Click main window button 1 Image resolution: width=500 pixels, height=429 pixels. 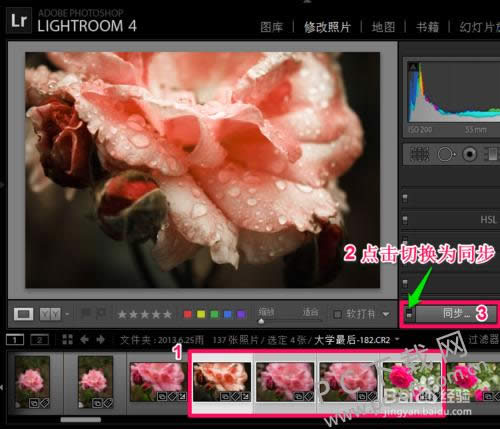15,340
